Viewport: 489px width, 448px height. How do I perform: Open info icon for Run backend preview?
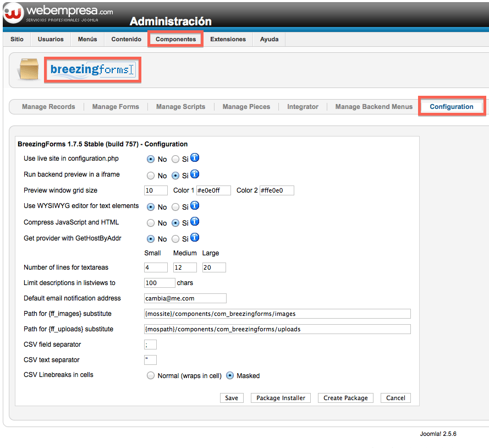click(x=195, y=174)
